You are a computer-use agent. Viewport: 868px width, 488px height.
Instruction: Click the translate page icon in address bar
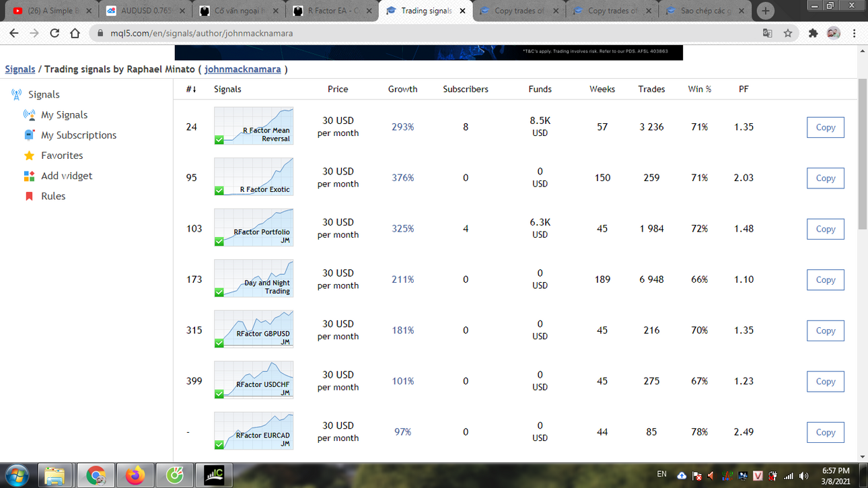pyautogui.click(x=767, y=33)
